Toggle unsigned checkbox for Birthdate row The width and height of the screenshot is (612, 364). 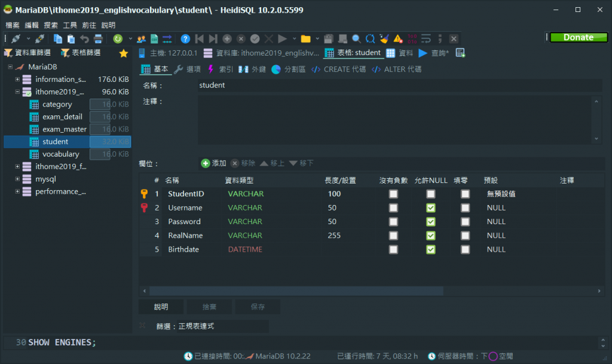393,249
